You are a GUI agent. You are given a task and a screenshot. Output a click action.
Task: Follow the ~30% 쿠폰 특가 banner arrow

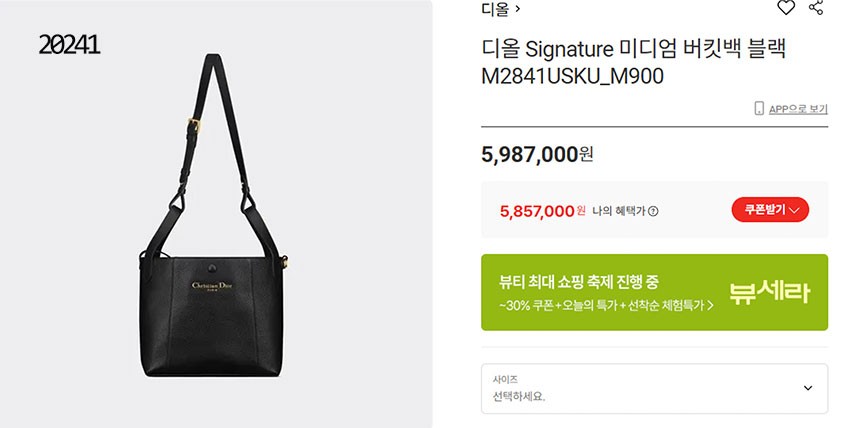click(710, 306)
